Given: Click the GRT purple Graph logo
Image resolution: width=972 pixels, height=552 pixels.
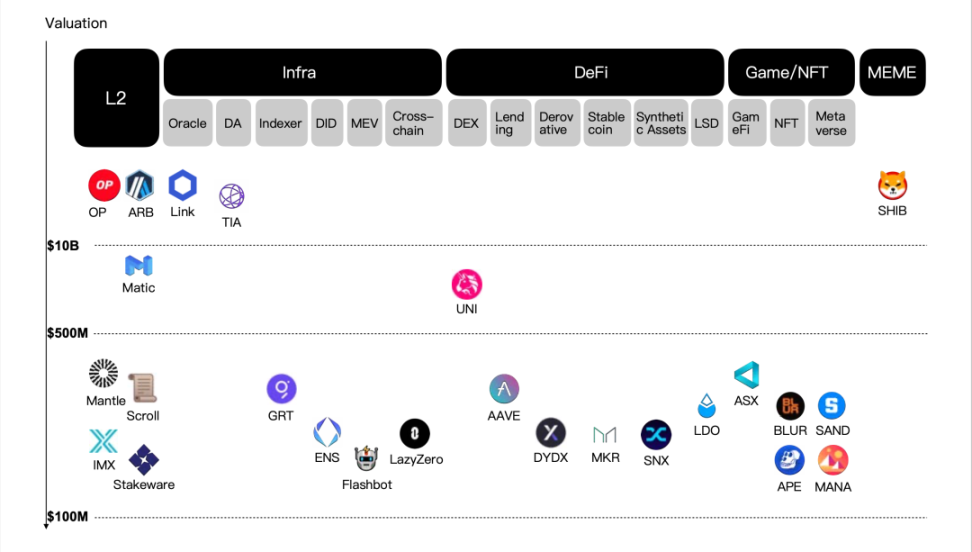Looking at the screenshot, I should [x=281, y=389].
